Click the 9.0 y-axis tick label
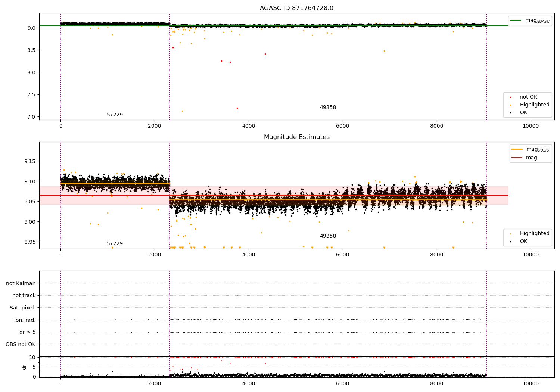The width and height of the screenshot is (560, 392). 31,28
